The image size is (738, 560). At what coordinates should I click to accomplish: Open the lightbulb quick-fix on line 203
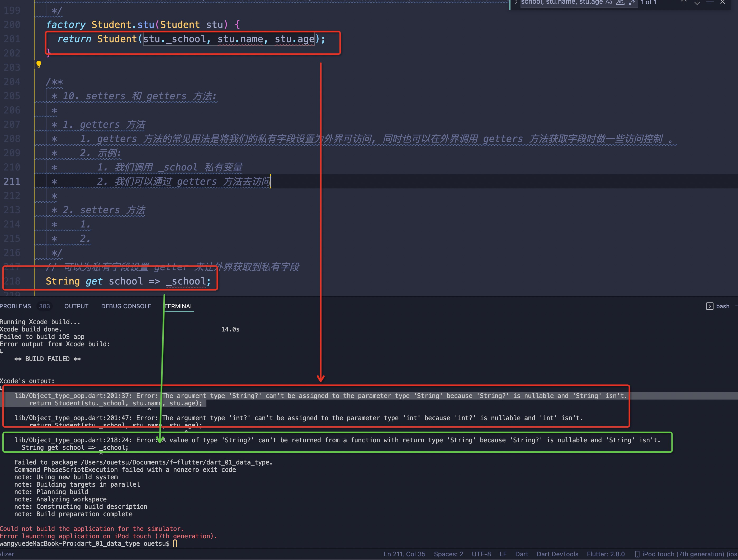point(39,64)
